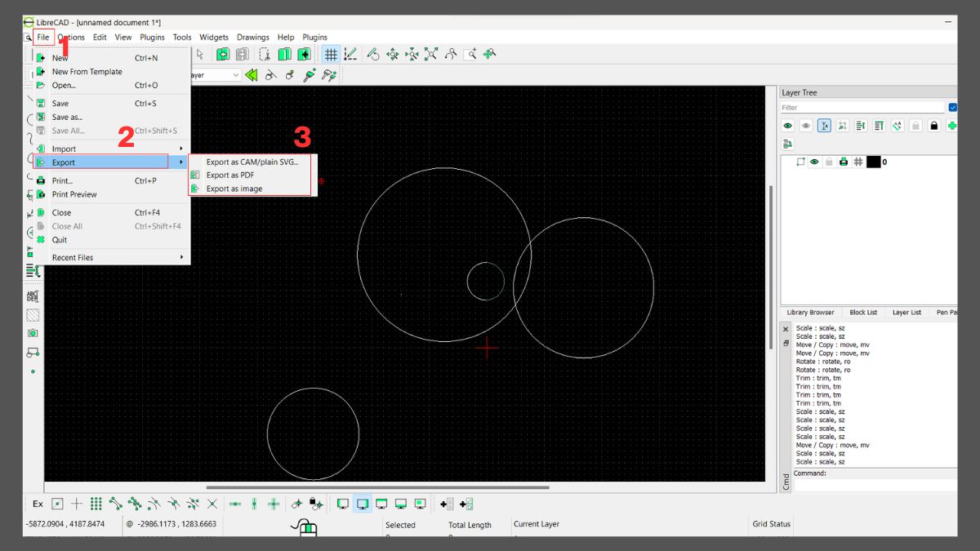Show all layers with green eye icon

tap(788, 126)
